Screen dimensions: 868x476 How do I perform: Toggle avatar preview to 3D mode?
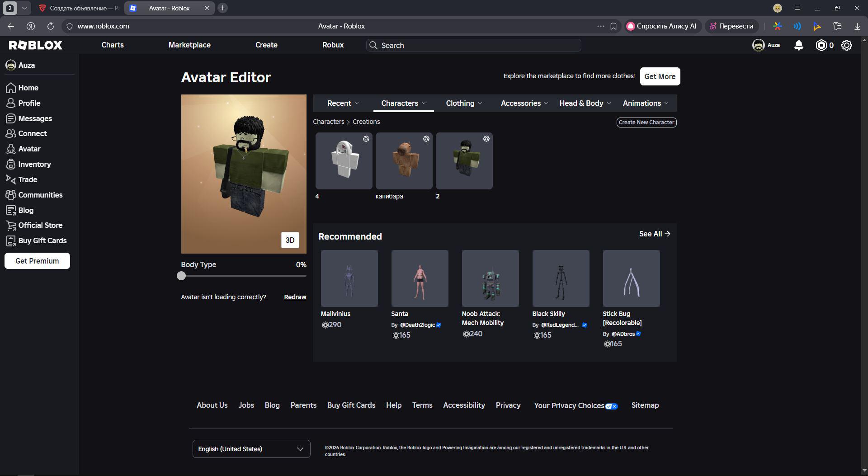[x=290, y=240]
